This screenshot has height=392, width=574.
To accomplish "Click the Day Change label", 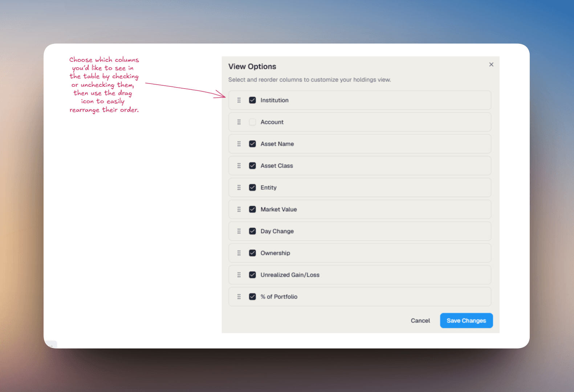I will (277, 231).
